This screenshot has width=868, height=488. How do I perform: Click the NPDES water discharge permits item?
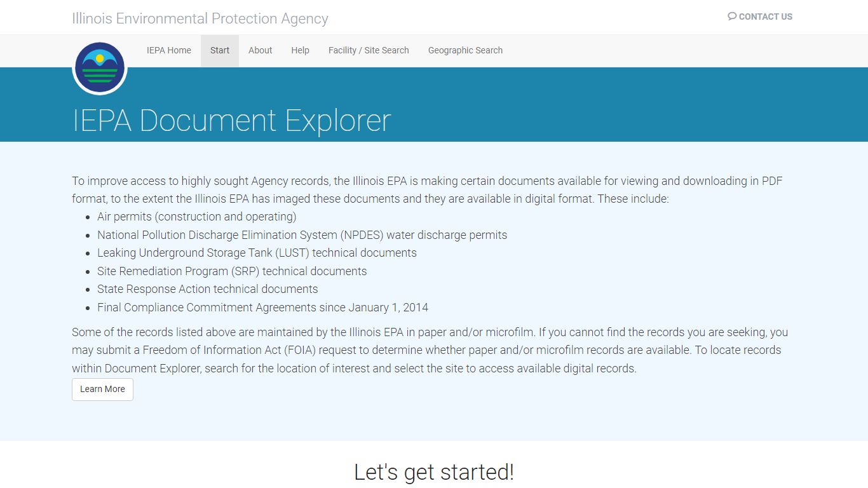(x=302, y=235)
